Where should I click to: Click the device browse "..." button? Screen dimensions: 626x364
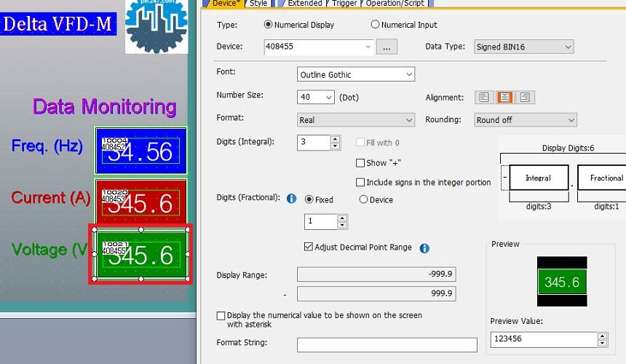[x=387, y=47]
